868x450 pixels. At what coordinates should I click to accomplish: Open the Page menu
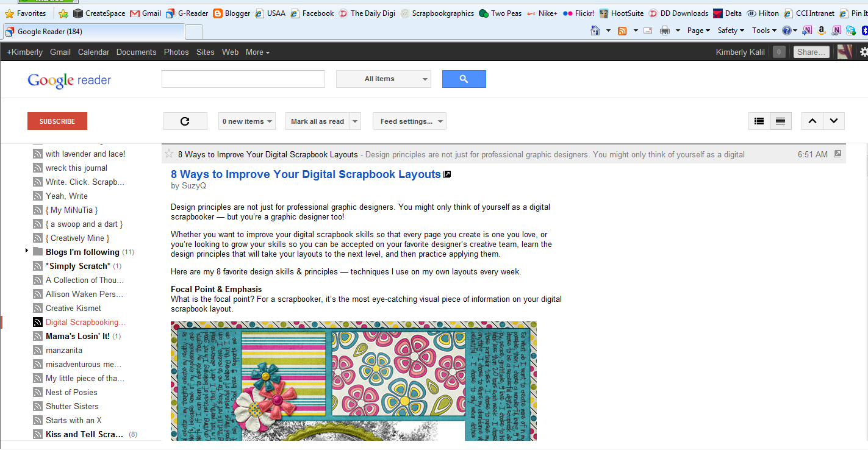(698, 30)
